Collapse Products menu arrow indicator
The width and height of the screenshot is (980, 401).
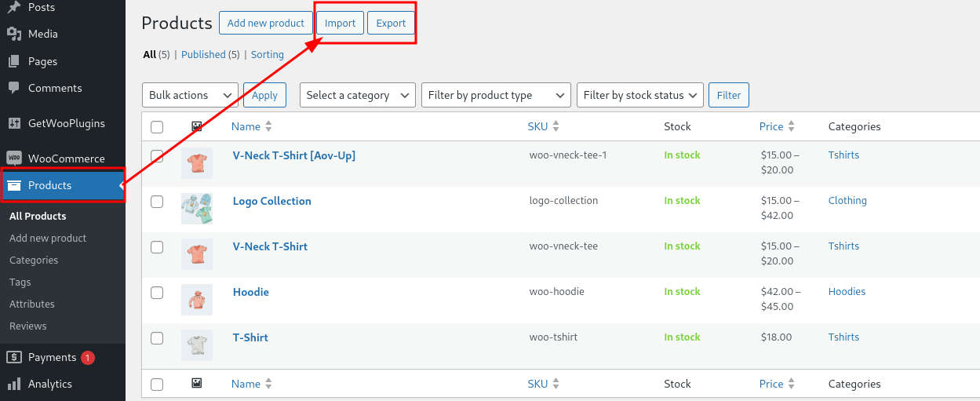click(122, 186)
